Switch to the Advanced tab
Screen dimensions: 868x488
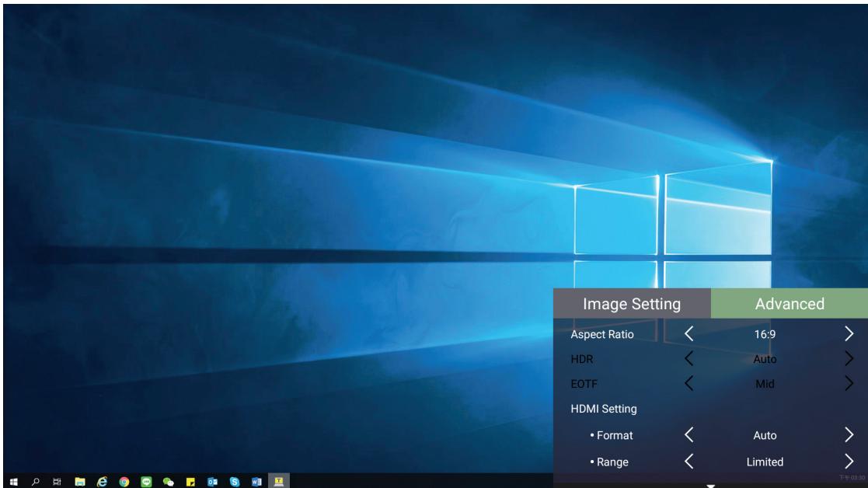[x=790, y=304]
